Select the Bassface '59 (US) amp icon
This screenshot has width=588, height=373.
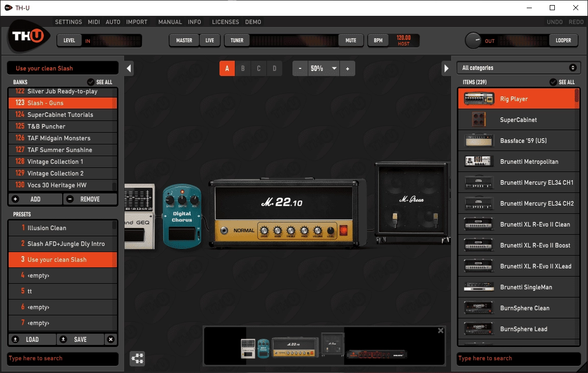tap(479, 141)
